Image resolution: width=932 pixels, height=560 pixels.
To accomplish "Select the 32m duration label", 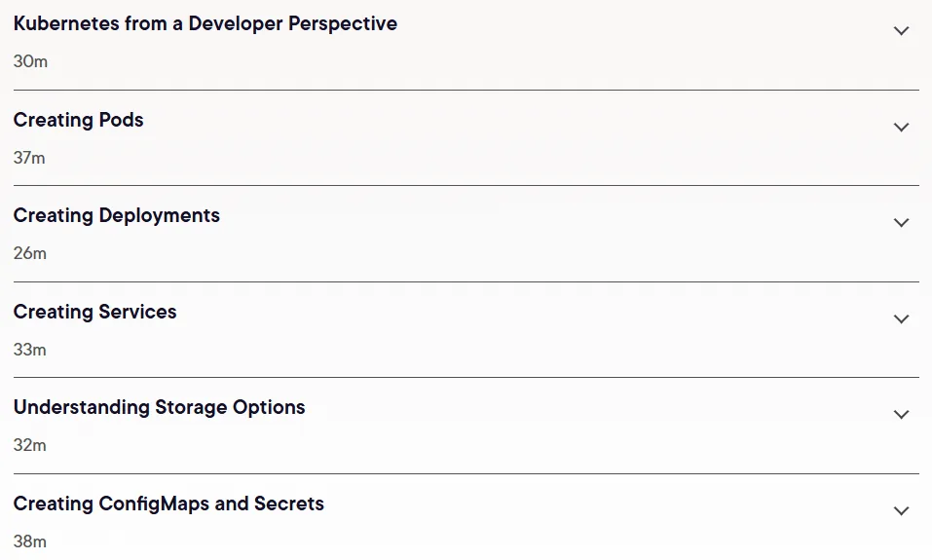I will [x=30, y=445].
